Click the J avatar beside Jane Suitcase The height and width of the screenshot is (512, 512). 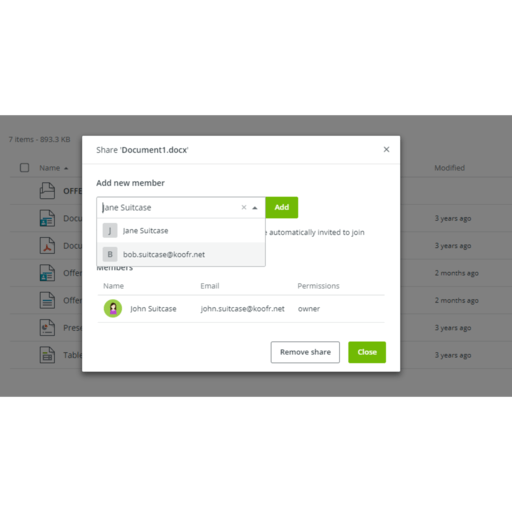pos(110,231)
